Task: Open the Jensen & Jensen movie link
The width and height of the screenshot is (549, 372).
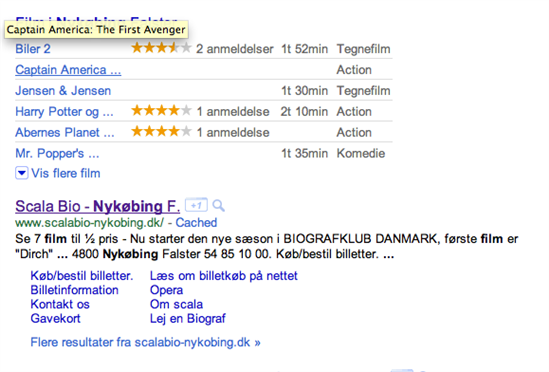Action: [63, 91]
